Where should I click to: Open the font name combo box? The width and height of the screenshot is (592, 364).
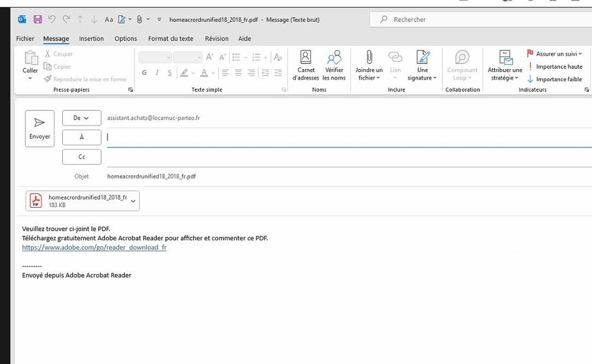[155, 57]
